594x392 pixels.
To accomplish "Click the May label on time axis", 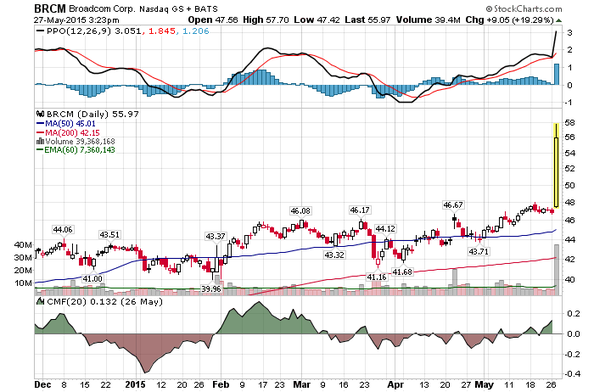I will (x=485, y=384).
